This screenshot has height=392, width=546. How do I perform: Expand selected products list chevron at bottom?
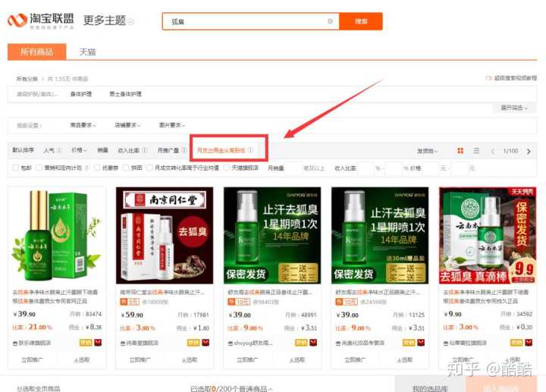[271, 389]
